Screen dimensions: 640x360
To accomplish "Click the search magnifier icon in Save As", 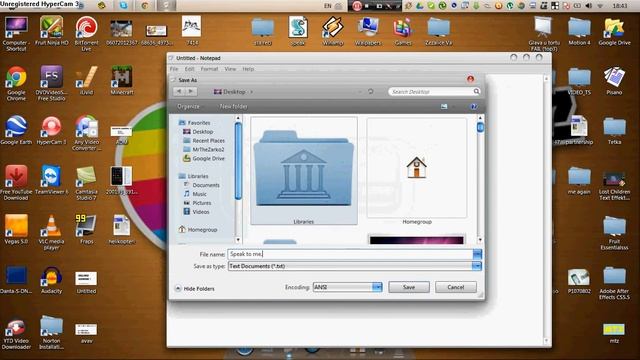I will coord(476,91).
